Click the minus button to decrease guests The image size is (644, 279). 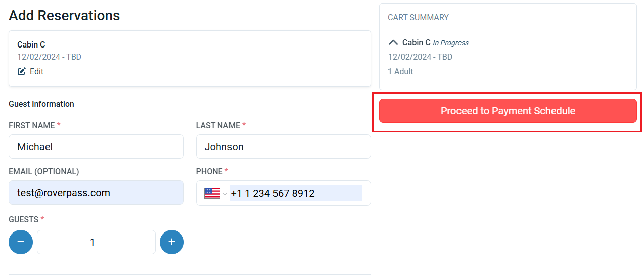[x=21, y=242]
